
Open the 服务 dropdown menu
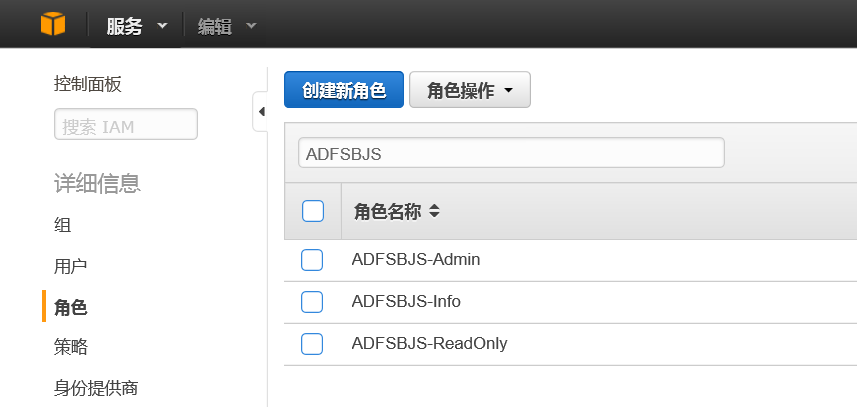pyautogui.click(x=137, y=26)
